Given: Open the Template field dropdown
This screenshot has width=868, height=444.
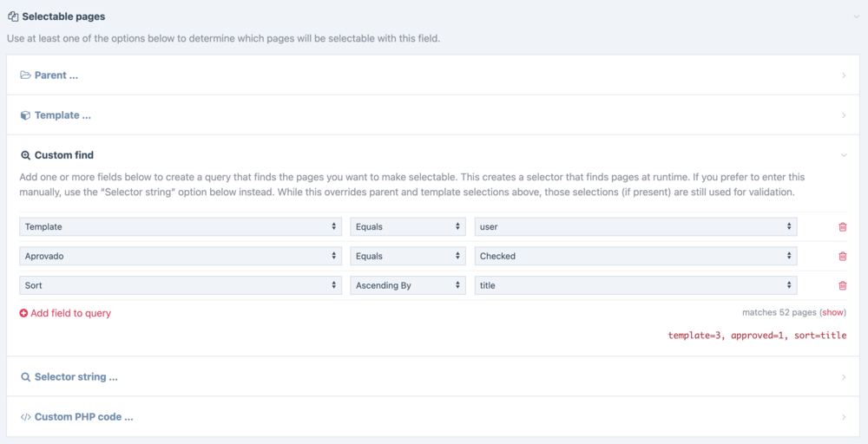Looking at the screenshot, I should [x=181, y=226].
